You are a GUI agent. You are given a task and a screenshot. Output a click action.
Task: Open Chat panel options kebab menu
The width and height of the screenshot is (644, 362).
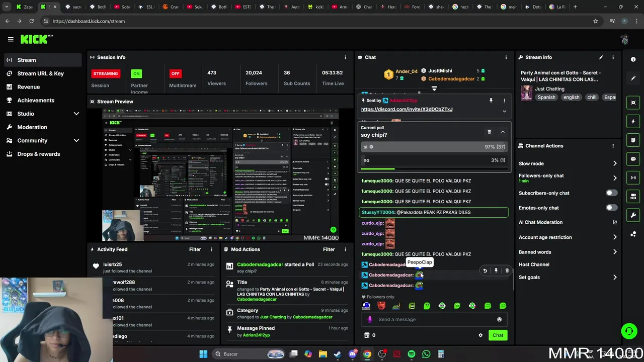(506, 57)
